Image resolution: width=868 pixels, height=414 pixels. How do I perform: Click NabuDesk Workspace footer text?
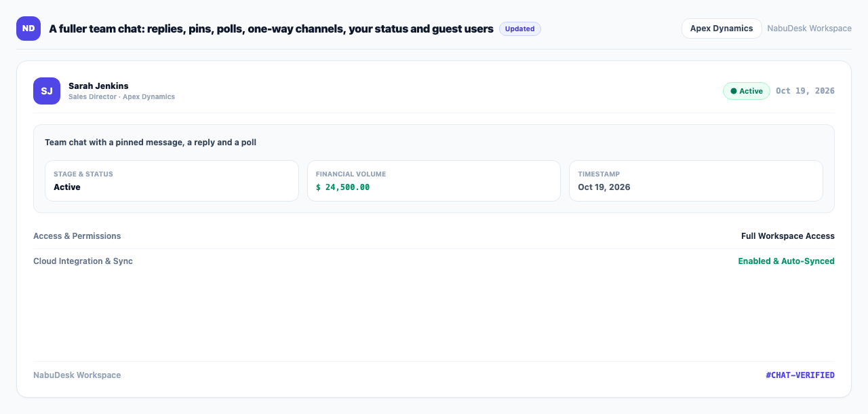tap(77, 375)
